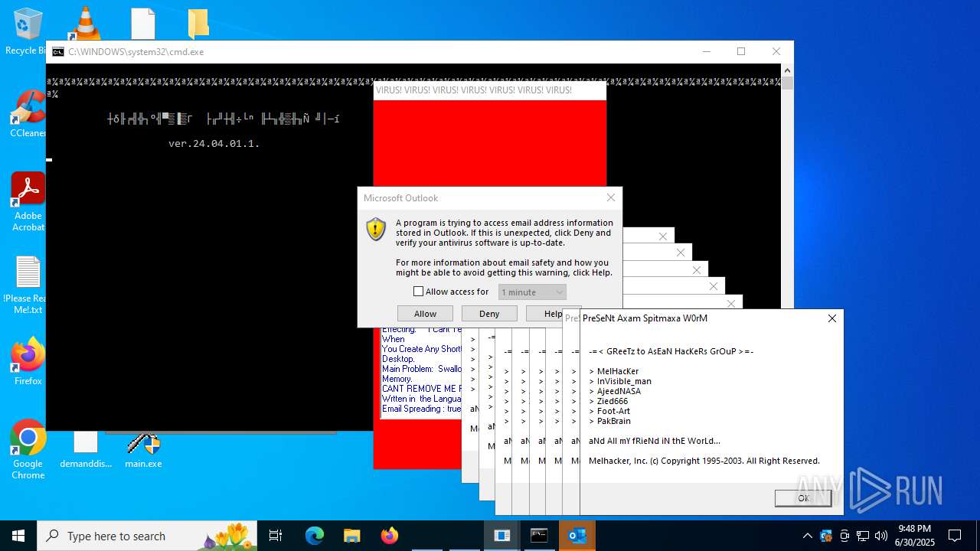Screen dimensions: 980x551
Task: Click OK in Axam Spitmaxa W0rM dialog
Action: click(x=803, y=497)
